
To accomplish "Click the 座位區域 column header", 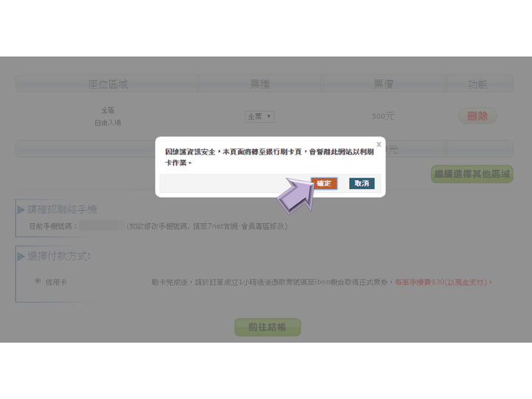I will click(108, 83).
